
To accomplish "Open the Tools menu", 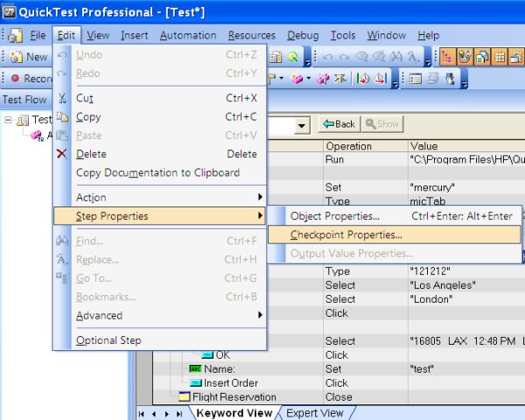I will 343,35.
